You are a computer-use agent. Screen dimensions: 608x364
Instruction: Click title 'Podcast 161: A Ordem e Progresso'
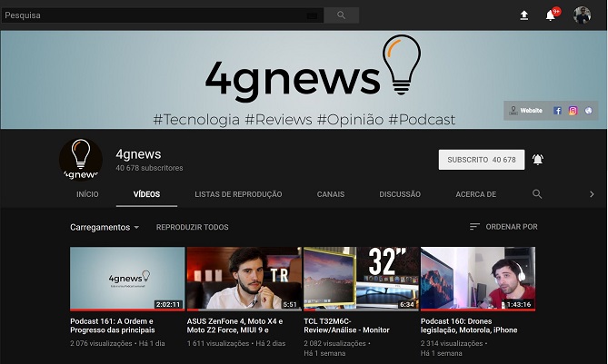(x=113, y=326)
